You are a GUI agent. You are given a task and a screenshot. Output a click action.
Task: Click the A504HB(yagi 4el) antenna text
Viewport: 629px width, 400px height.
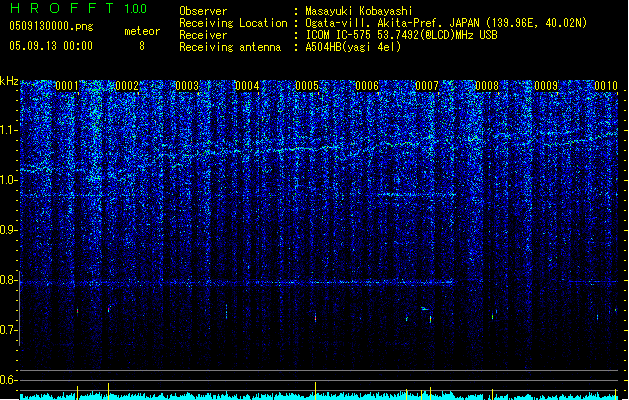[353, 47]
